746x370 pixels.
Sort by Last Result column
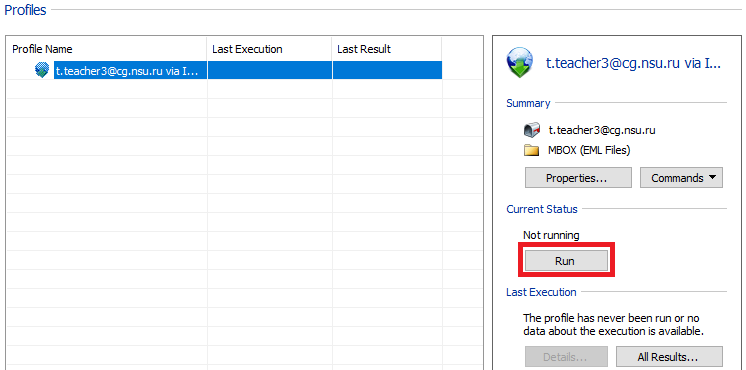[387, 49]
